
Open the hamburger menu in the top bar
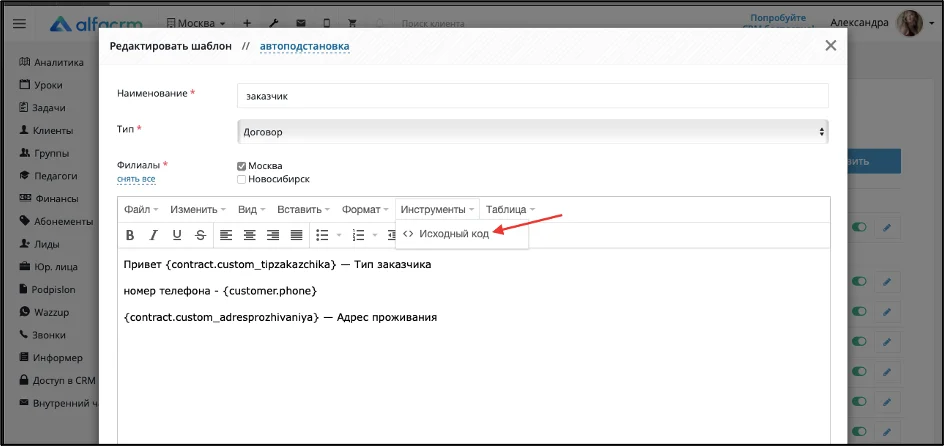click(x=19, y=23)
